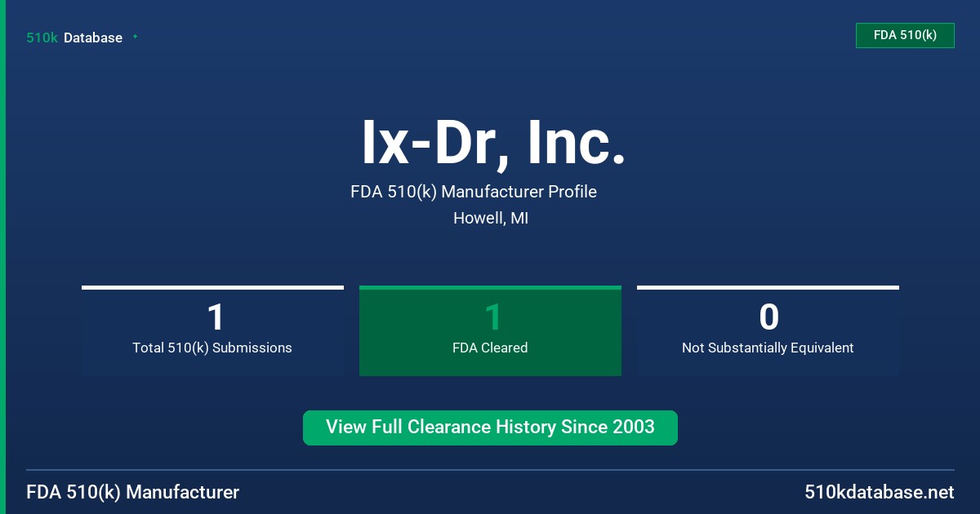The width and height of the screenshot is (980, 514).
Task: Click the FDA 510(k) Manufacturer Profile subtitle
Action: pyautogui.click(x=474, y=192)
